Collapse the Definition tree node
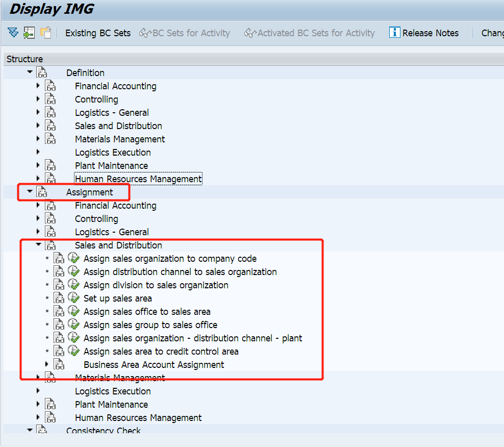Image resolution: width=504 pixels, height=447 pixels. pyautogui.click(x=29, y=72)
